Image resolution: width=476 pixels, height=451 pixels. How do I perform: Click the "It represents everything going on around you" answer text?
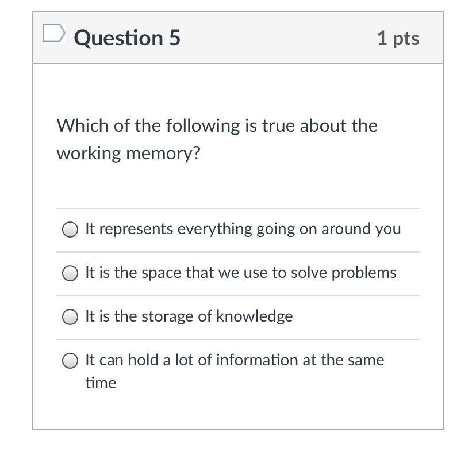(243, 229)
